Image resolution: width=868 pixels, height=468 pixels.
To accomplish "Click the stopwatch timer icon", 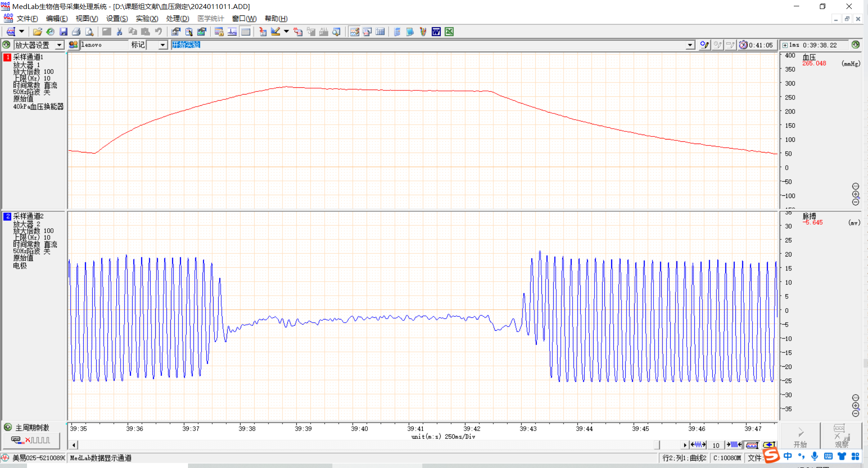I will tap(743, 45).
